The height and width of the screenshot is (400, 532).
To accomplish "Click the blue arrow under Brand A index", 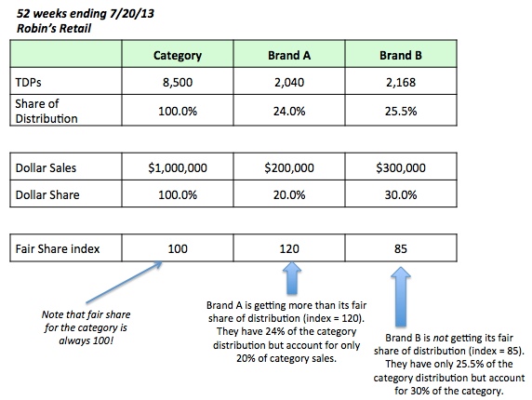I will [x=292, y=278].
